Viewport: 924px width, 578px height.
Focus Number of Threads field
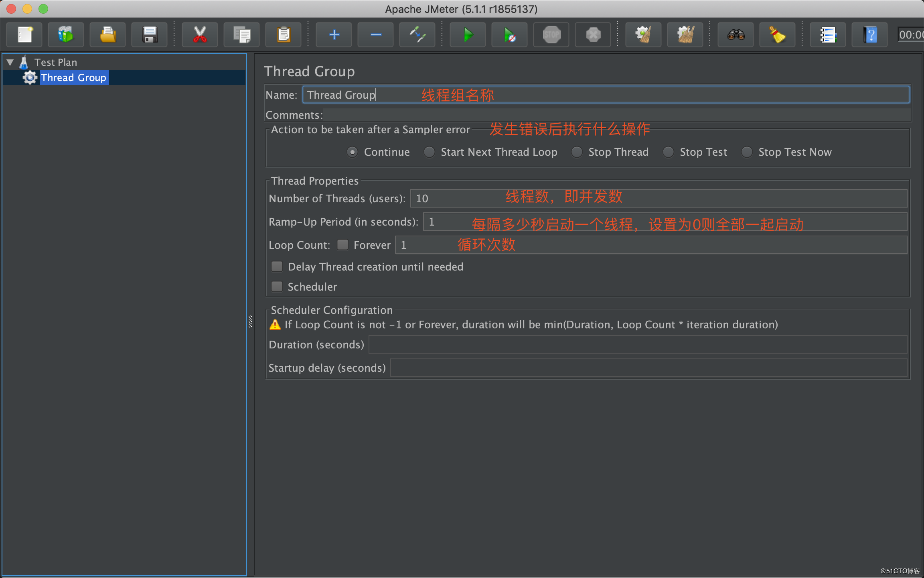click(659, 198)
